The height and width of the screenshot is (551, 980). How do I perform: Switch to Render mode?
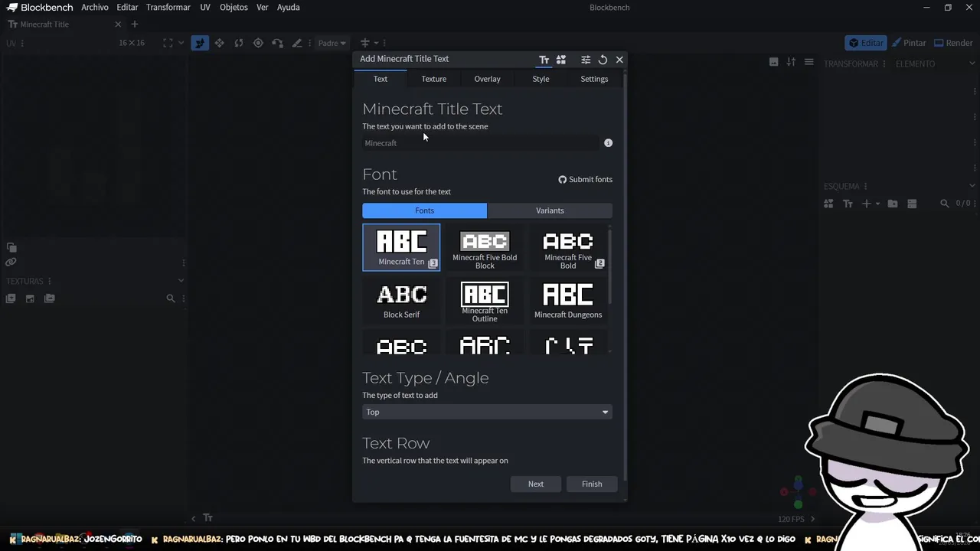(952, 43)
